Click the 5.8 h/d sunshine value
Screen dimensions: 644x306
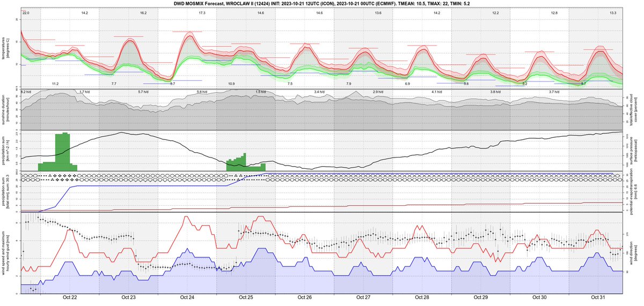click(x=202, y=92)
